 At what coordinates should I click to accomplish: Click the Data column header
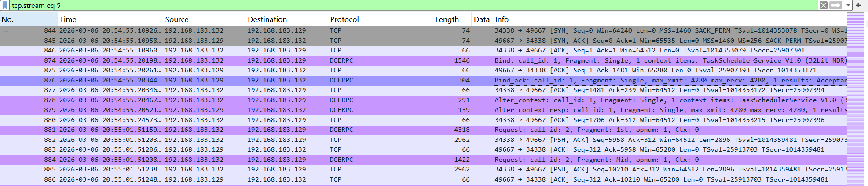(x=482, y=19)
